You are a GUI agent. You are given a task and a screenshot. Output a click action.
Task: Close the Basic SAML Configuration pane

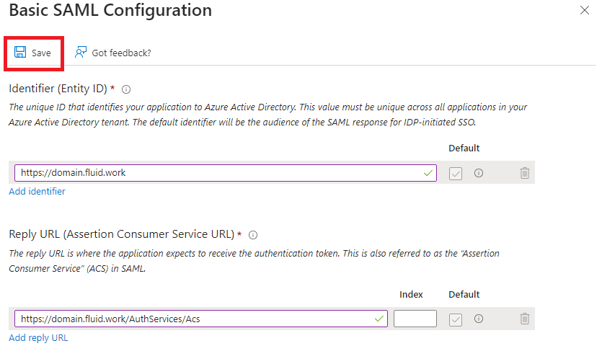point(585,10)
